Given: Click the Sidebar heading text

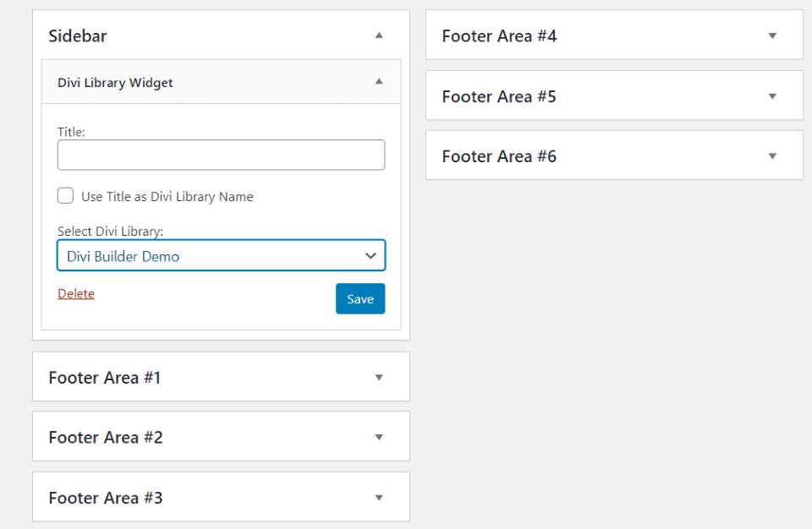Looking at the screenshot, I should point(78,36).
